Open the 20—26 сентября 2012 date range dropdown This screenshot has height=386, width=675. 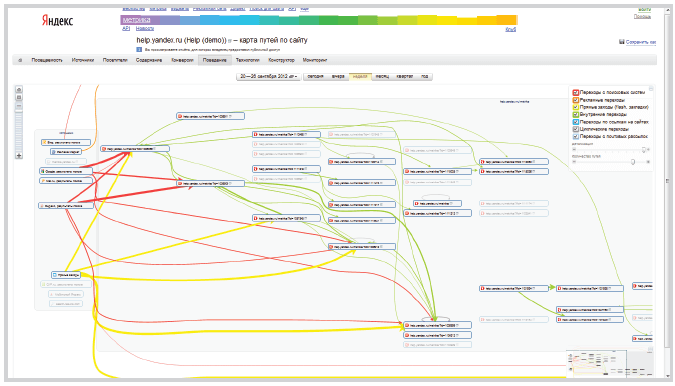pos(269,76)
